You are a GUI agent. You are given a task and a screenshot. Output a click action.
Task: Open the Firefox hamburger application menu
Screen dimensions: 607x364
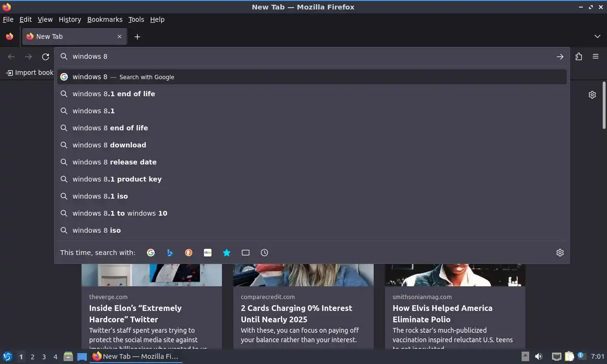tap(596, 56)
